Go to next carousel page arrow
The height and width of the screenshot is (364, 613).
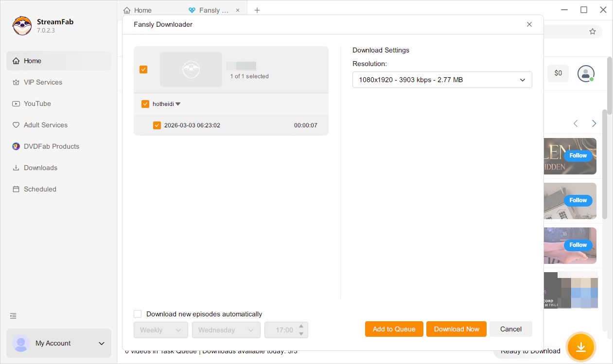pos(594,123)
